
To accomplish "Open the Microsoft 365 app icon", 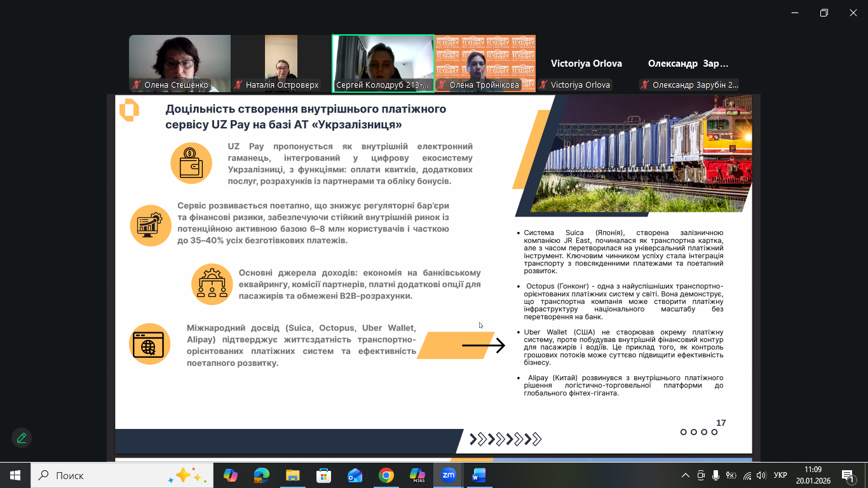I will click(x=417, y=475).
